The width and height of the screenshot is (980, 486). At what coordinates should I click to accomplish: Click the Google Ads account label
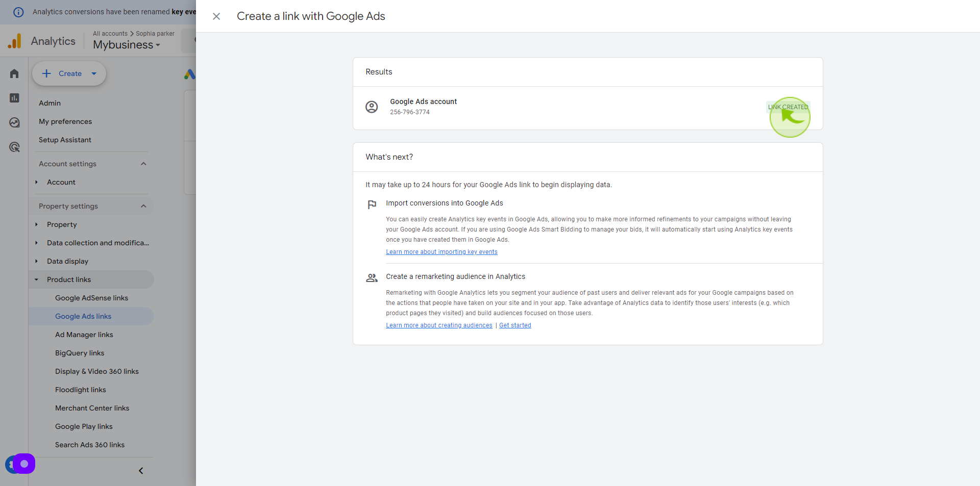(423, 101)
